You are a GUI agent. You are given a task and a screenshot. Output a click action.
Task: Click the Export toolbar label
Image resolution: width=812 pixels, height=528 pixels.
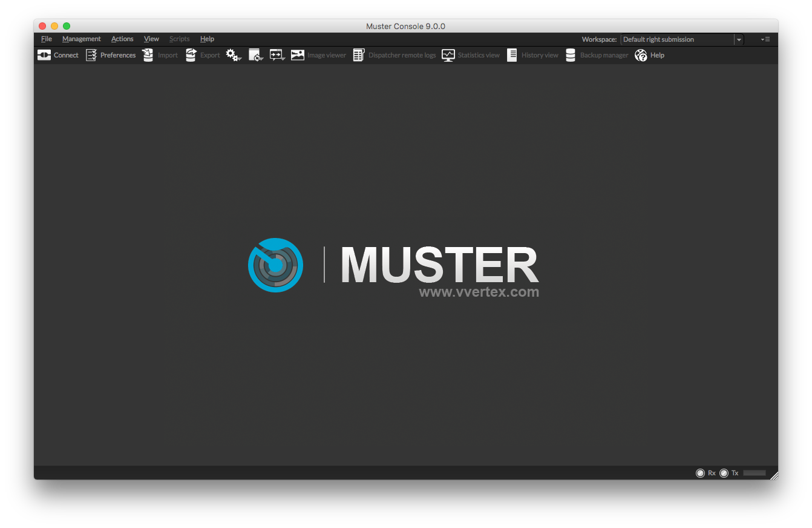tap(210, 55)
